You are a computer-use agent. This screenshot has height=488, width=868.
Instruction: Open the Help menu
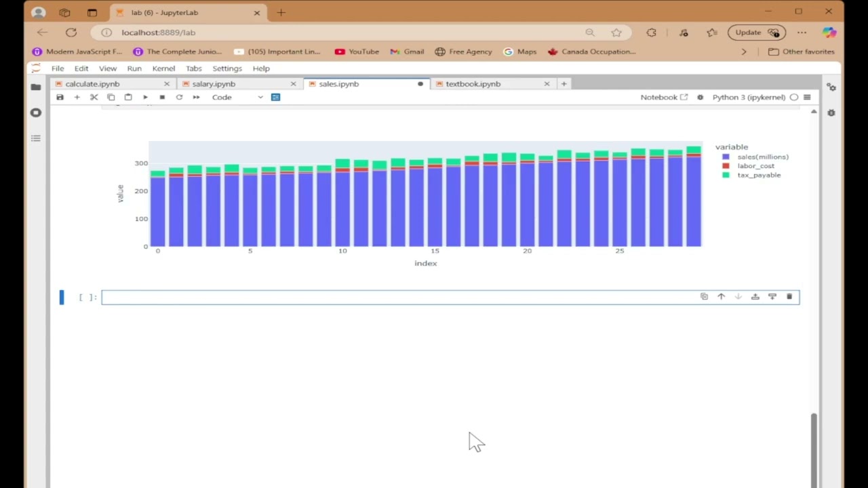tap(261, 68)
